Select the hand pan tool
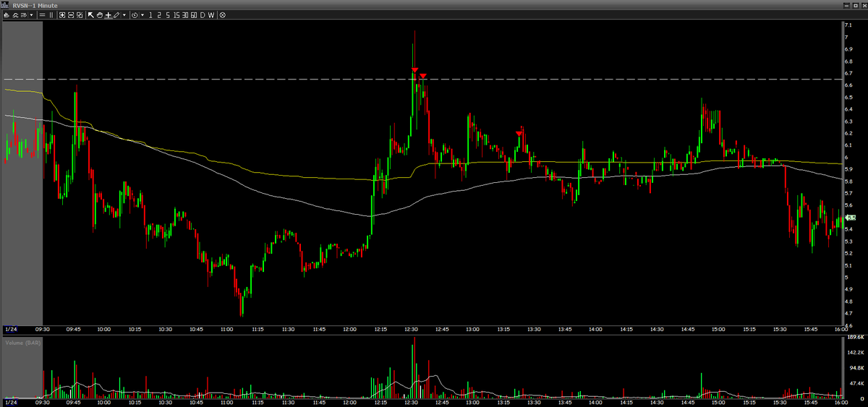 100,14
